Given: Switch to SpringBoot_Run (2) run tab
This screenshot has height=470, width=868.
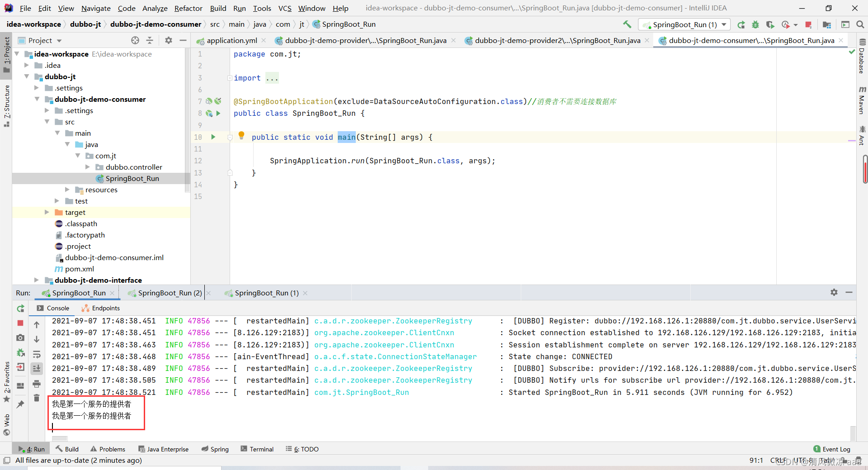Looking at the screenshot, I should (x=170, y=293).
